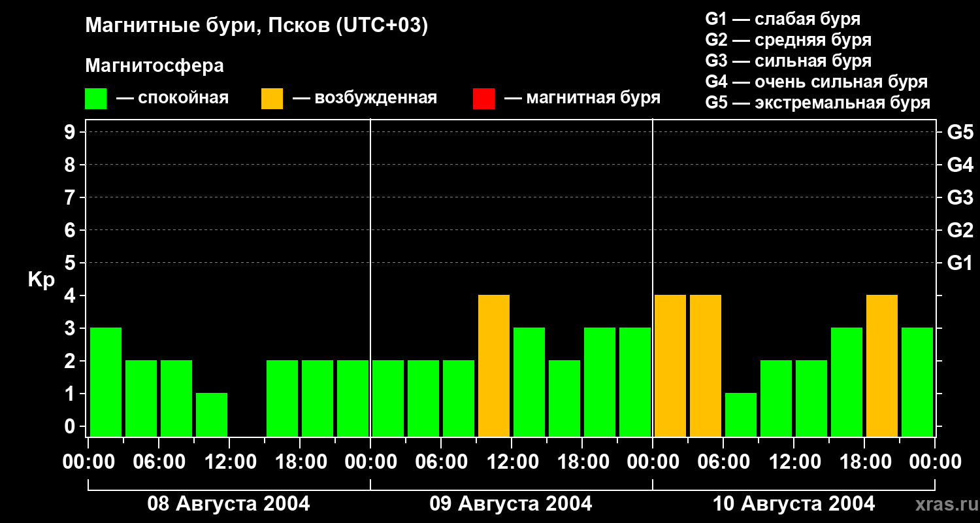Click the 'Kp' axis title

(x=41, y=280)
